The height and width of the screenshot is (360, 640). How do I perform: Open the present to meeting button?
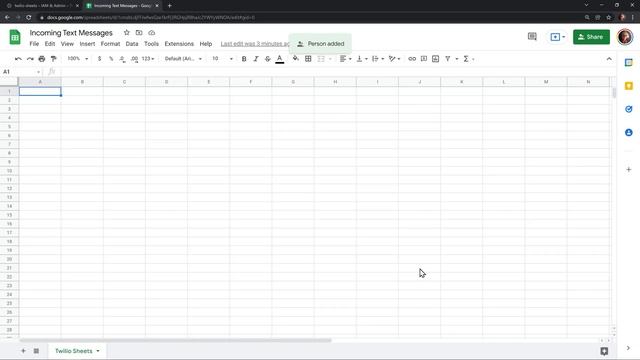pyautogui.click(x=558, y=37)
